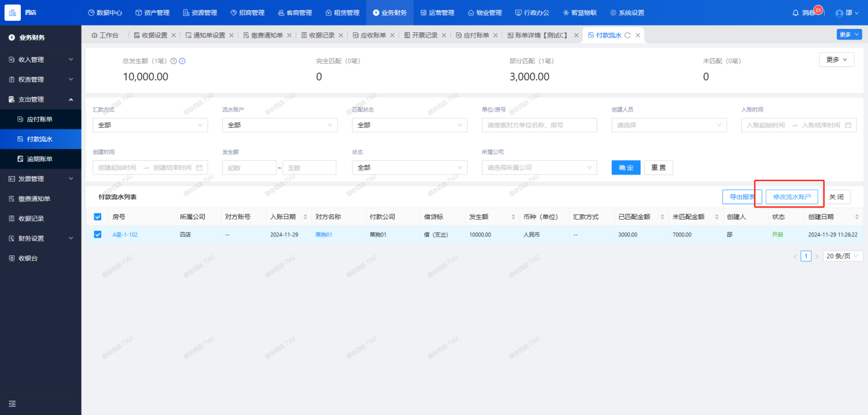Image resolution: width=868 pixels, height=415 pixels.
Task: Collapse the sidebar with the bottom menu icon
Action: [x=12, y=403]
